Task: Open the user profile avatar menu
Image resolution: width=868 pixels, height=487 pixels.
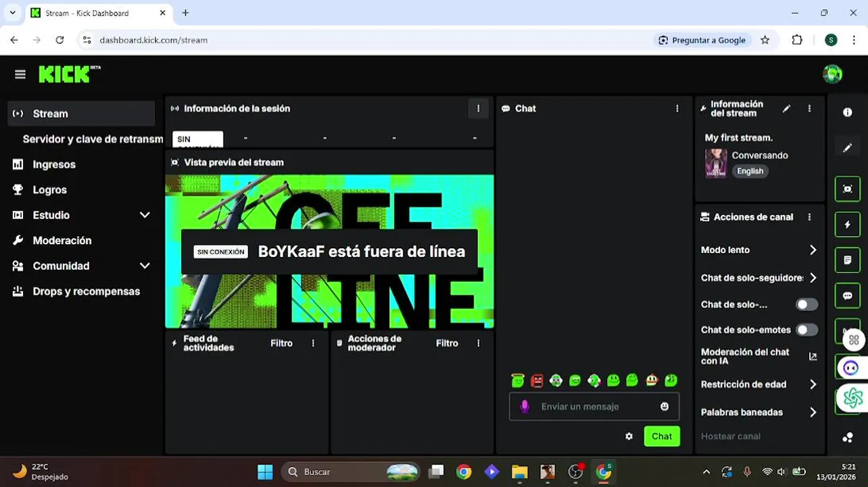Action: pyautogui.click(x=832, y=74)
